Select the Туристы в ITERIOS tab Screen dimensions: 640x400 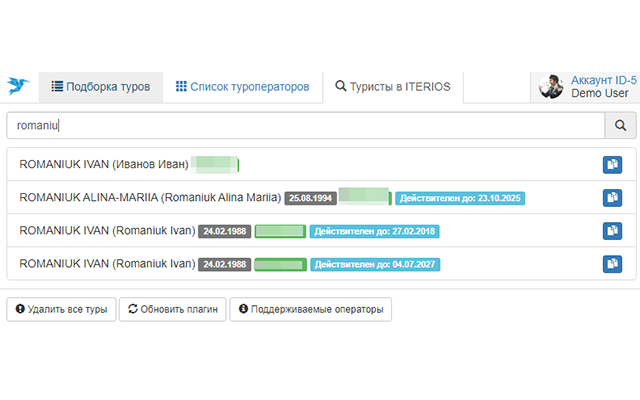tap(393, 87)
